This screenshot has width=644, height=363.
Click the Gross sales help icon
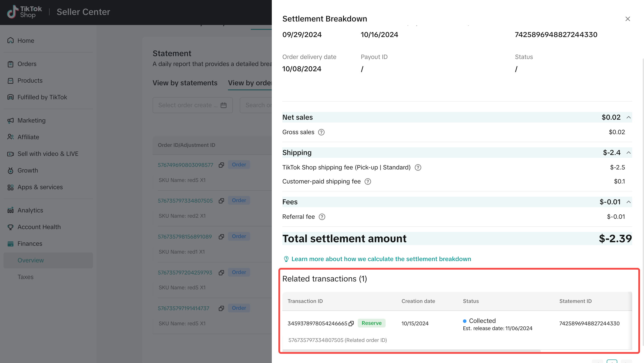[321, 132]
